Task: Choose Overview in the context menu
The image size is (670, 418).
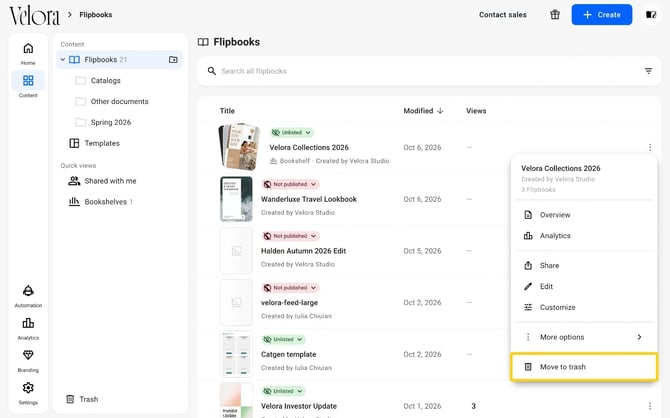Action: point(584,215)
